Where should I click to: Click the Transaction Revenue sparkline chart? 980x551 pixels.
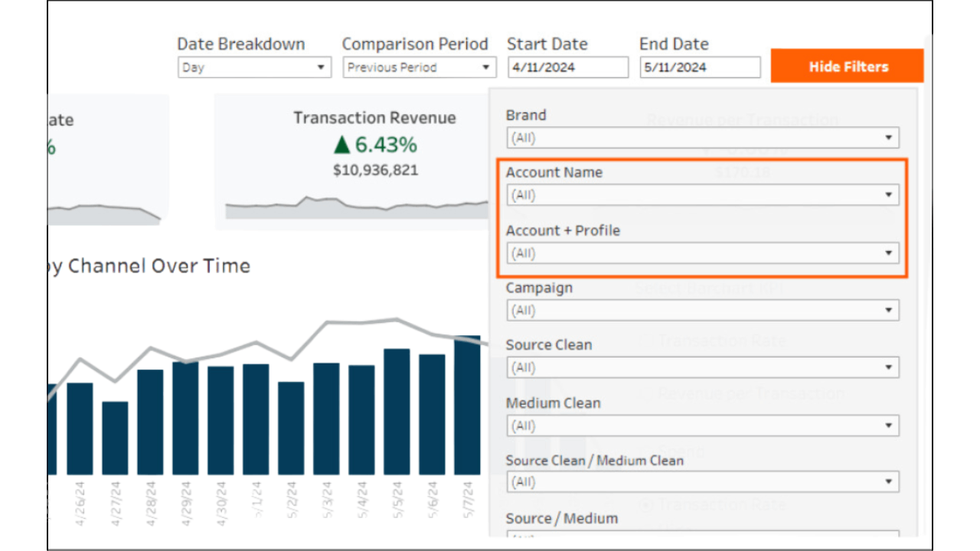(x=356, y=207)
